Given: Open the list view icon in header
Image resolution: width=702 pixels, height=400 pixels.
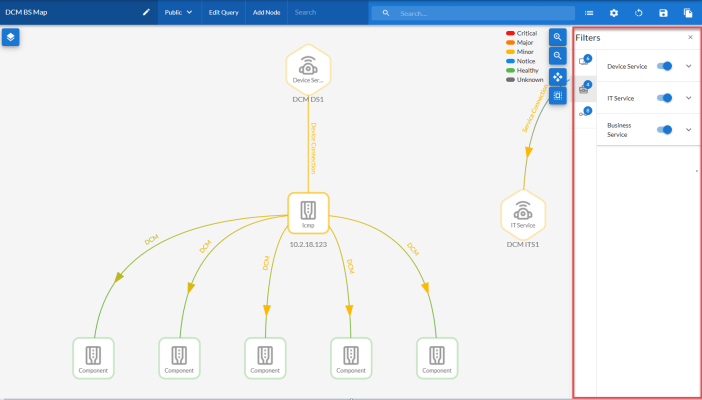Looking at the screenshot, I should click(590, 13).
